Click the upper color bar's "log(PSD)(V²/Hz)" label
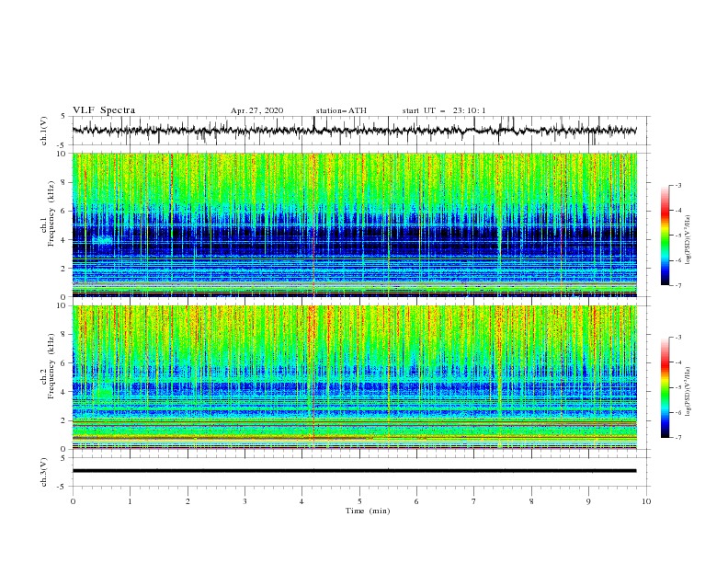Viewport: 728px width, 563px height. coord(688,240)
